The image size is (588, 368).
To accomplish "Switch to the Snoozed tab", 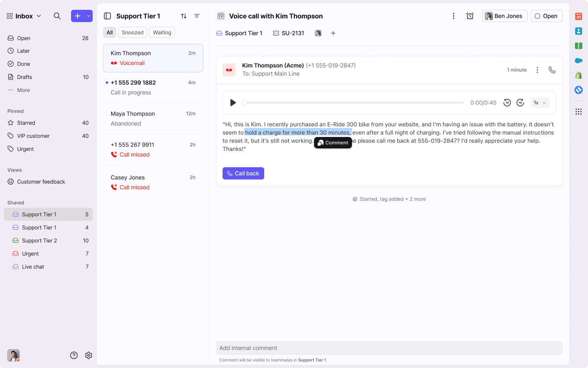I will click(132, 32).
